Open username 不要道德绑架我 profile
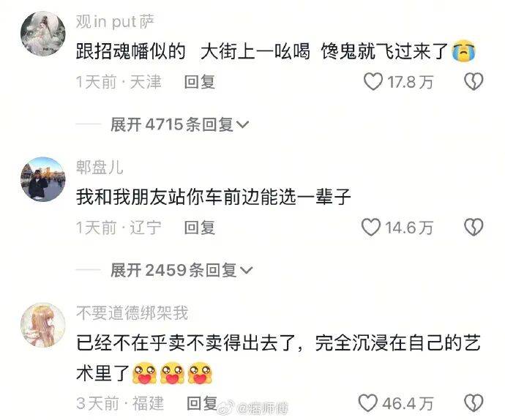This screenshot has width=505, height=420. 132,313
